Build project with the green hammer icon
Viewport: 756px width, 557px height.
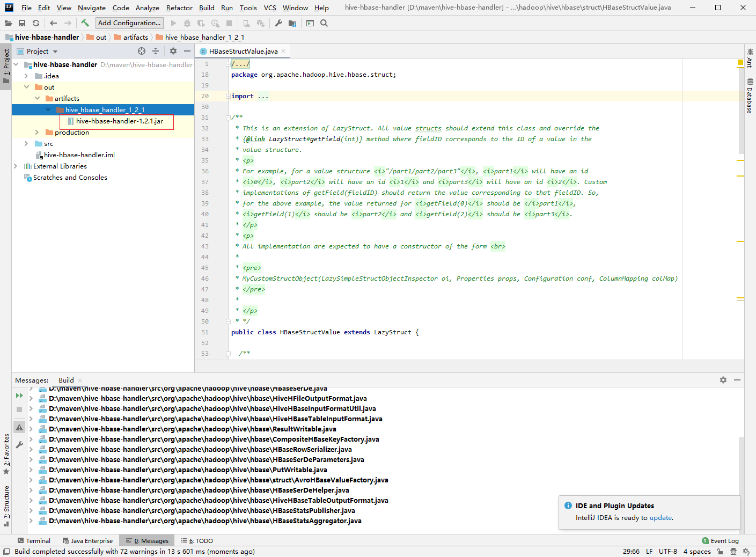pyautogui.click(x=85, y=23)
